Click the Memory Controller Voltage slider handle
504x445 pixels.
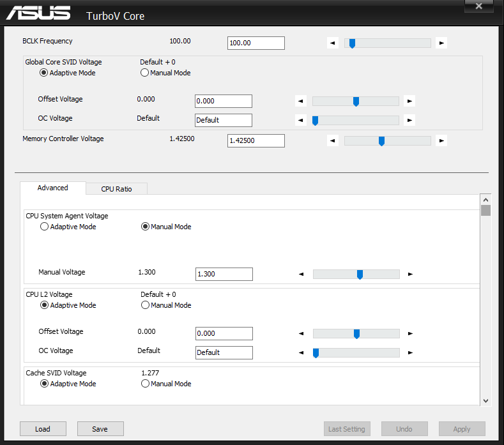click(381, 141)
